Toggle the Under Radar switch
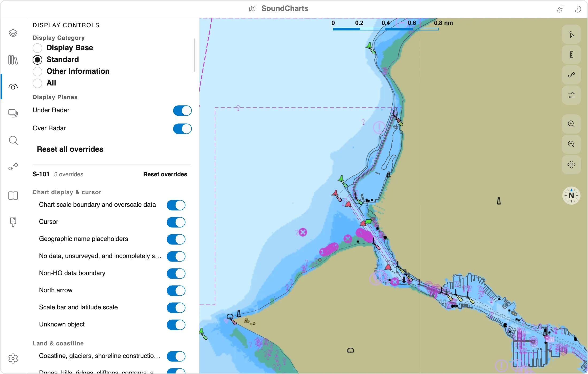Viewport: 588px width, 374px height. 182,111
